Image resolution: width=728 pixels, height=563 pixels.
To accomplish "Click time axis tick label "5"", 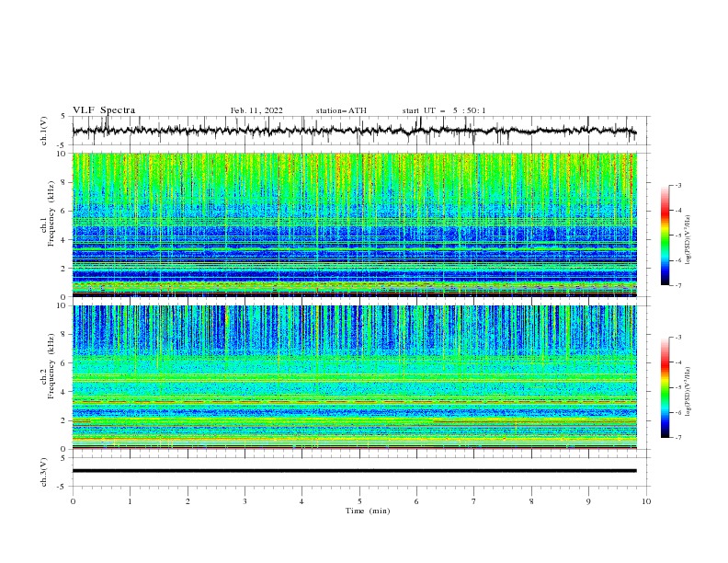I will pos(359,501).
